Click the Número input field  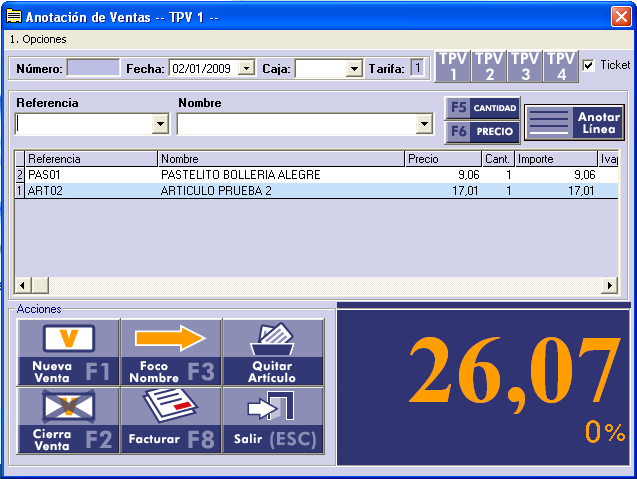(x=93, y=68)
